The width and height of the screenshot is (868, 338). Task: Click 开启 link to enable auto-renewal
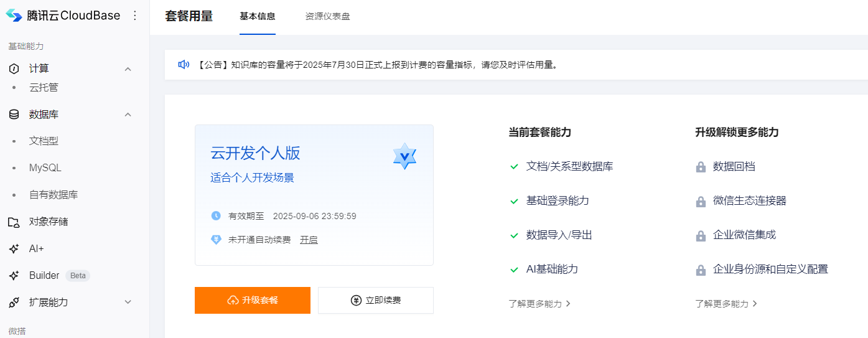coord(309,240)
